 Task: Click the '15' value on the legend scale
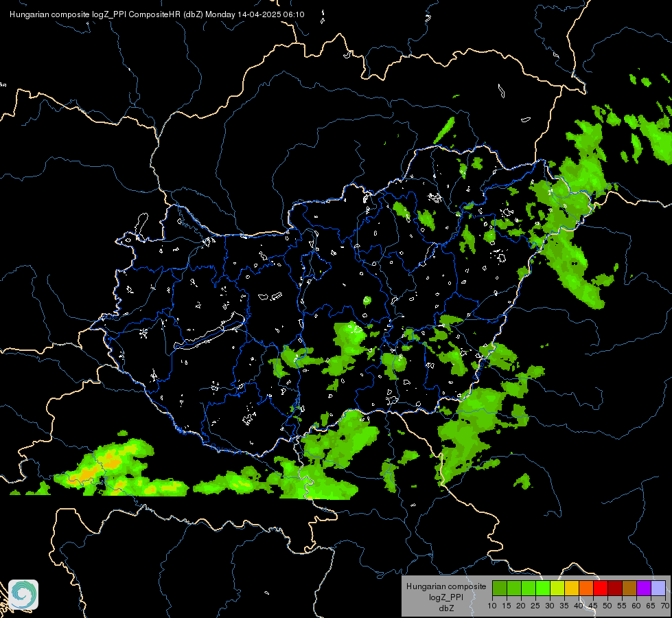coord(507,606)
